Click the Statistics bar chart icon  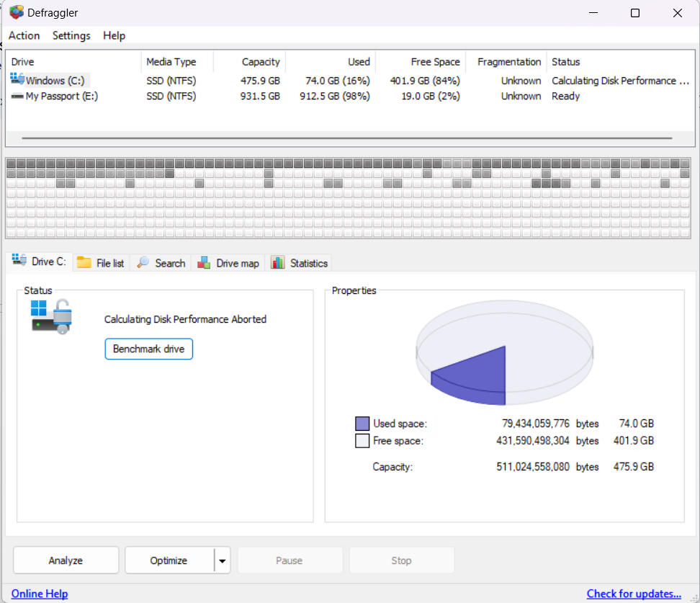click(278, 263)
